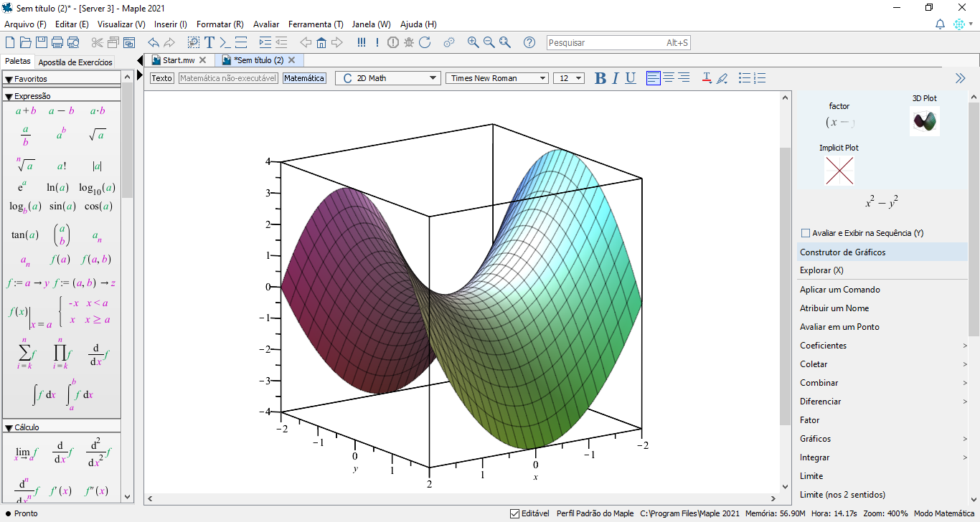Screen dimensions: 980x522
Task: Select left text alignment
Action: coord(653,78)
